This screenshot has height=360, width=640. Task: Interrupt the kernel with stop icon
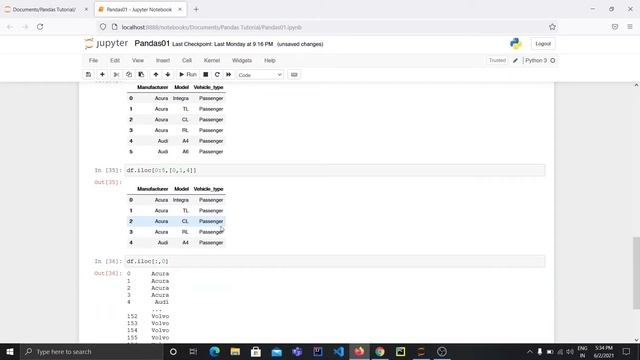click(206, 75)
